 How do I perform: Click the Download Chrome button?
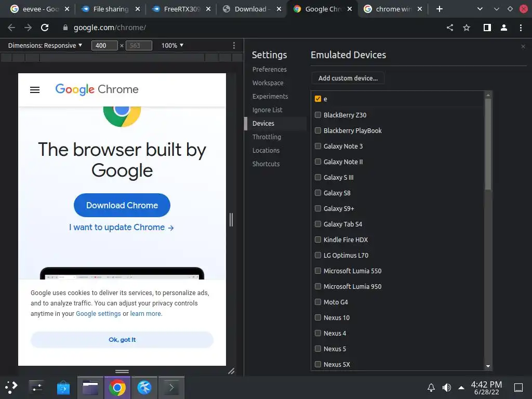pos(122,205)
